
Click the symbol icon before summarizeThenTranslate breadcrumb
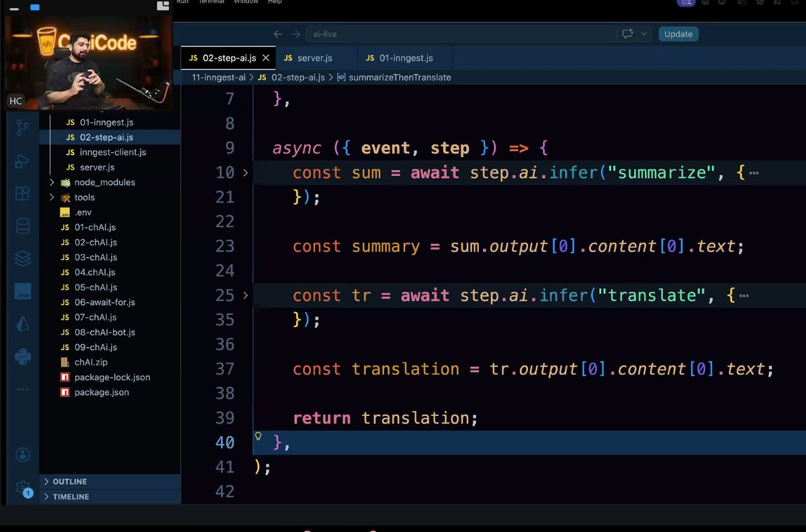341,77
